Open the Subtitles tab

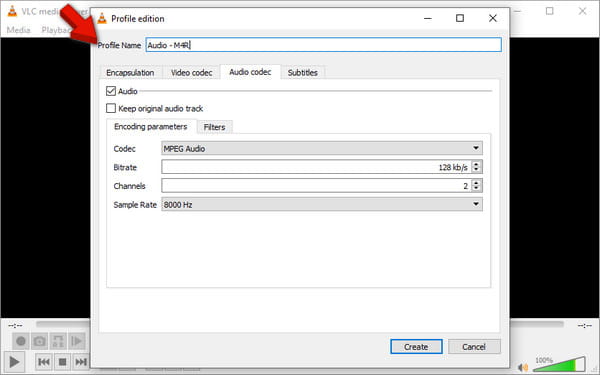coord(303,72)
